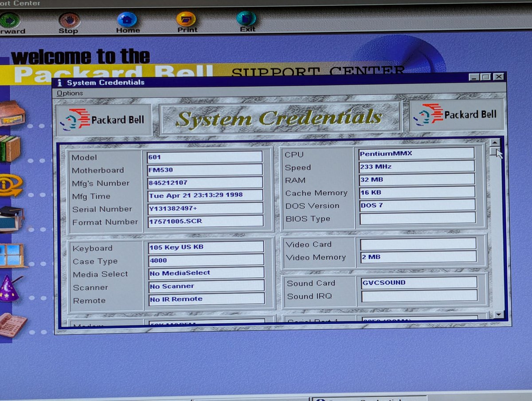Click the "Format Number" label
The height and width of the screenshot is (401, 532).
click(105, 222)
